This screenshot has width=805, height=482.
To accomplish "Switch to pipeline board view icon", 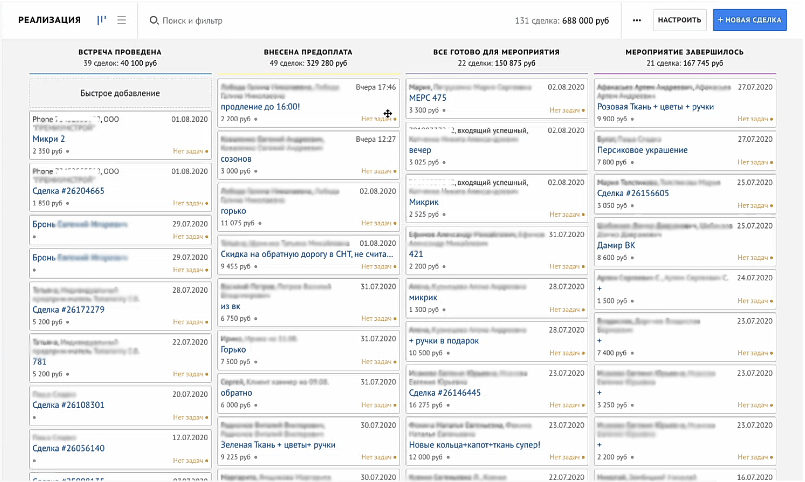I will click(x=102, y=20).
